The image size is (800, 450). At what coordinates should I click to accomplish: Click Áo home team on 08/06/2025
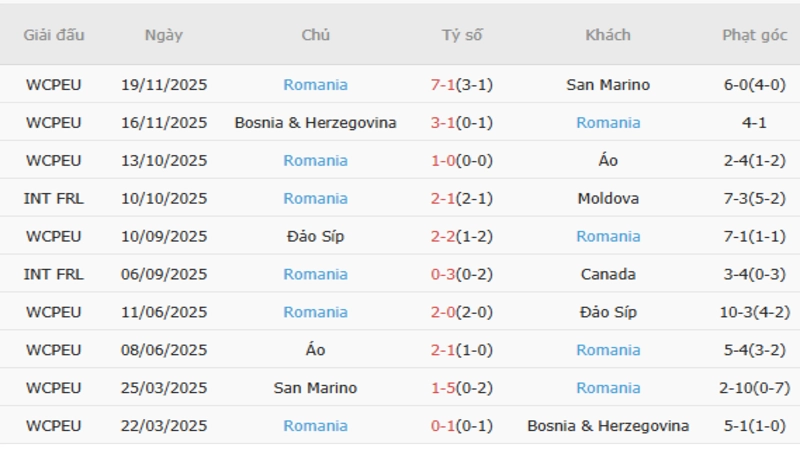(x=315, y=350)
